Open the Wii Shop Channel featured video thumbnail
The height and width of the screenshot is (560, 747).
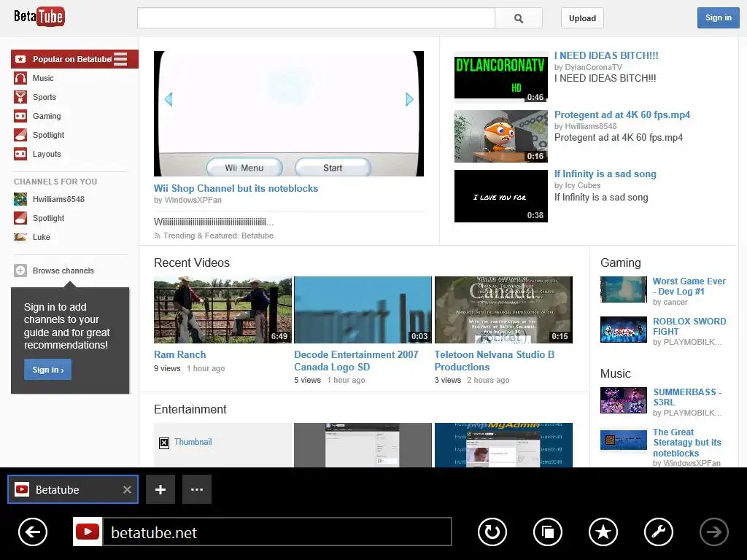[289, 114]
